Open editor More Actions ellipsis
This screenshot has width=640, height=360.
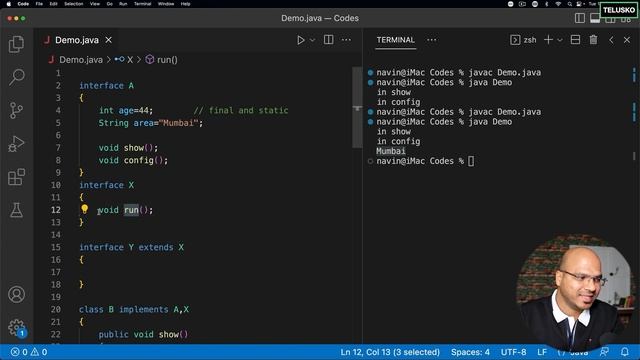coord(346,40)
